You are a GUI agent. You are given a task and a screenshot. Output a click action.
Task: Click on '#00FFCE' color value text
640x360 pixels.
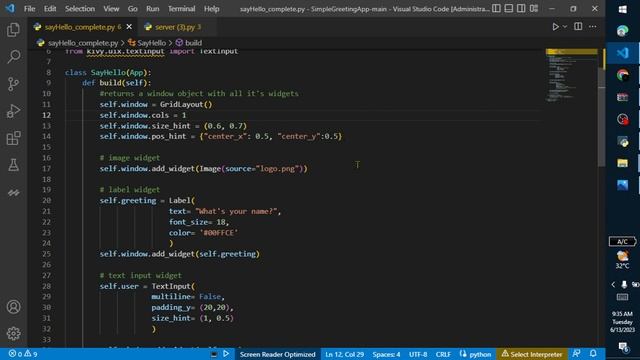pyautogui.click(x=218, y=233)
